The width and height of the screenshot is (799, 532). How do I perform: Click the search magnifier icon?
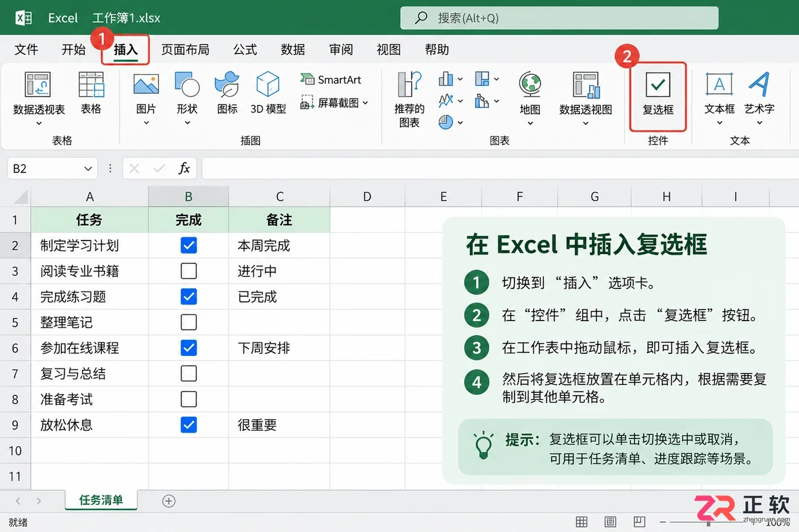tap(421, 18)
